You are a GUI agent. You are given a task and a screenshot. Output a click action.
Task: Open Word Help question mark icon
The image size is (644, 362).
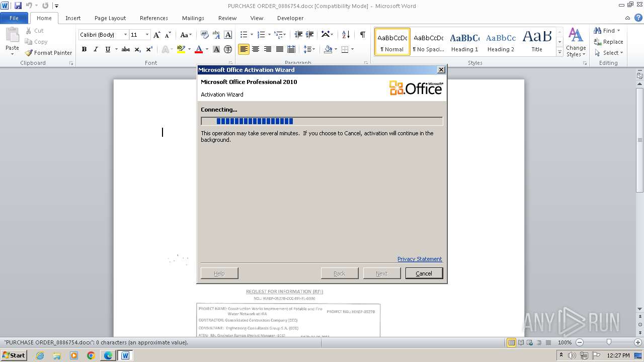[x=638, y=18]
